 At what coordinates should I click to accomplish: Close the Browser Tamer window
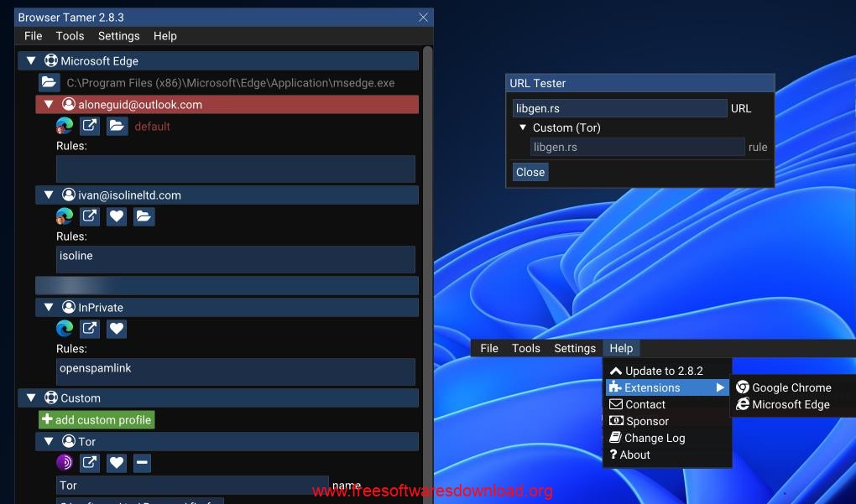coord(423,18)
